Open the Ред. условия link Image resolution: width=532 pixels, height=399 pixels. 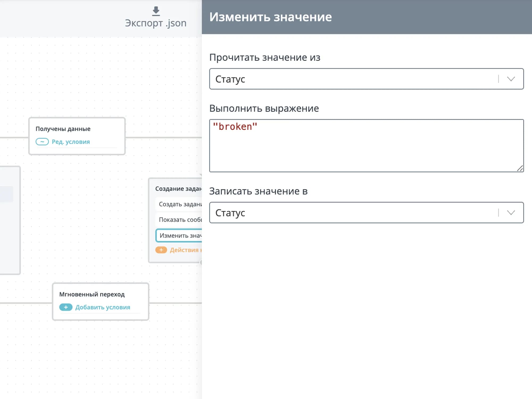point(71,142)
